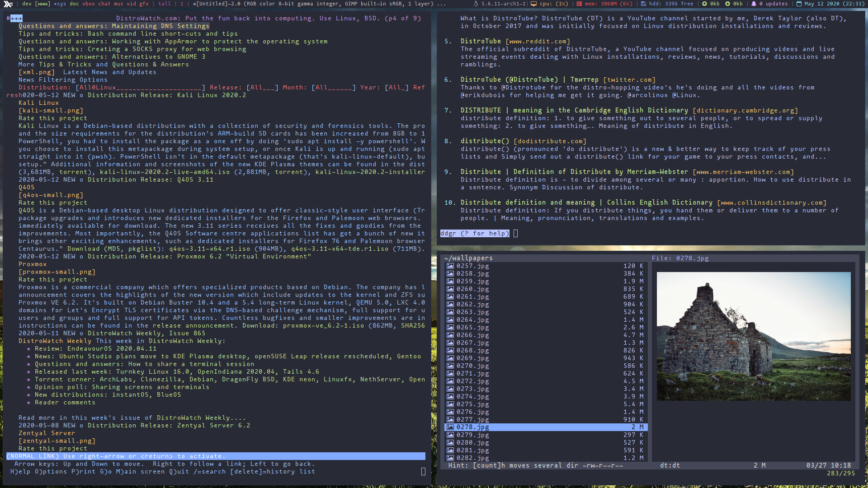Click the calendar icon beside the date
Image resolution: width=868 pixels, height=488 pixels.
pos(799,4)
